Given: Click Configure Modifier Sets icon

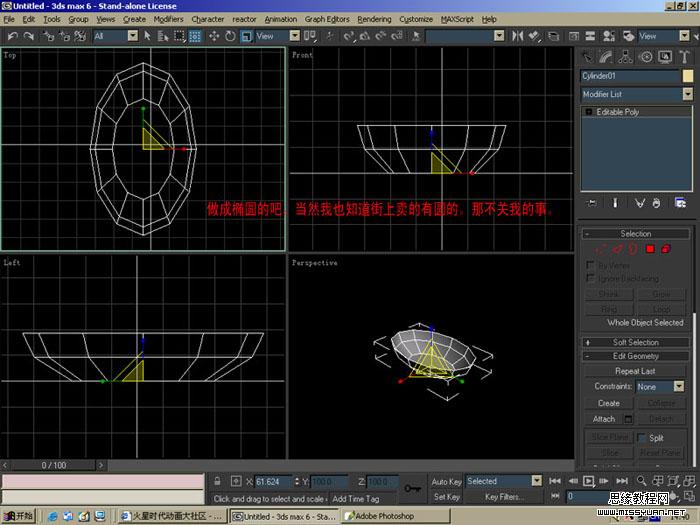Looking at the screenshot, I should pyautogui.click(x=680, y=203).
